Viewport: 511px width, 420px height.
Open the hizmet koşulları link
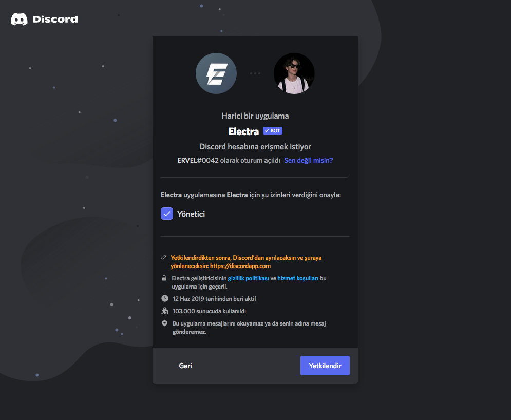coord(298,278)
